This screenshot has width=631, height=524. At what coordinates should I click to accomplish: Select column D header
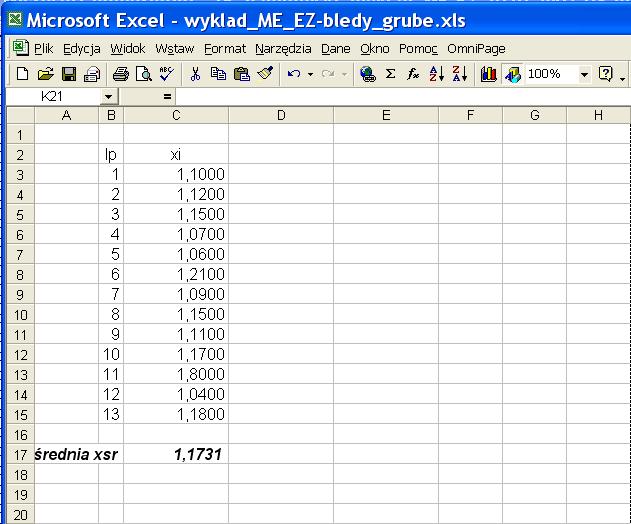pyautogui.click(x=281, y=116)
